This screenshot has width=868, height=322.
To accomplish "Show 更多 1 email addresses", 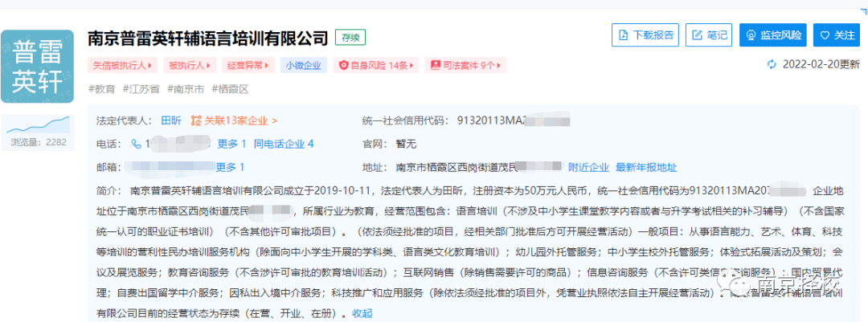I will pyautogui.click(x=230, y=167).
